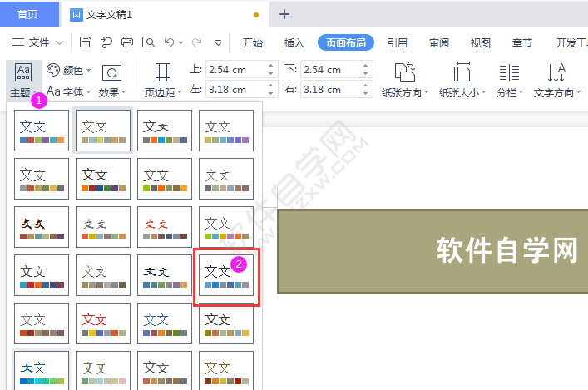This screenshot has width=588, height=390.
Task: Click the Redo arrow icon
Action: click(196, 42)
